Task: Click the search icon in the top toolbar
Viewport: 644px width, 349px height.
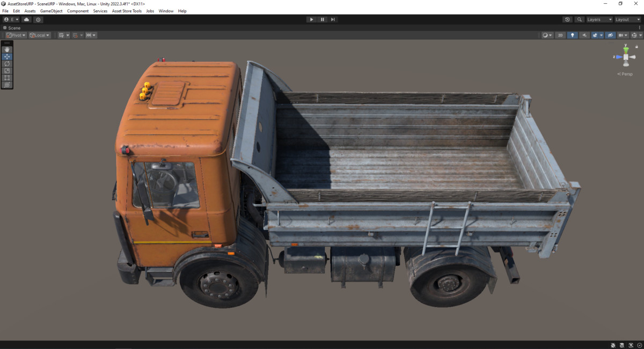Action: (580, 19)
